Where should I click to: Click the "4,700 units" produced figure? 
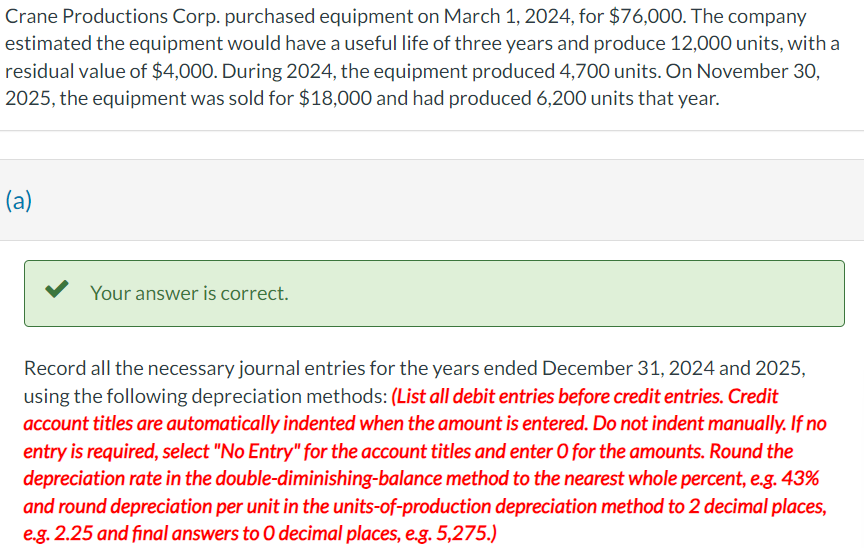[610, 71]
